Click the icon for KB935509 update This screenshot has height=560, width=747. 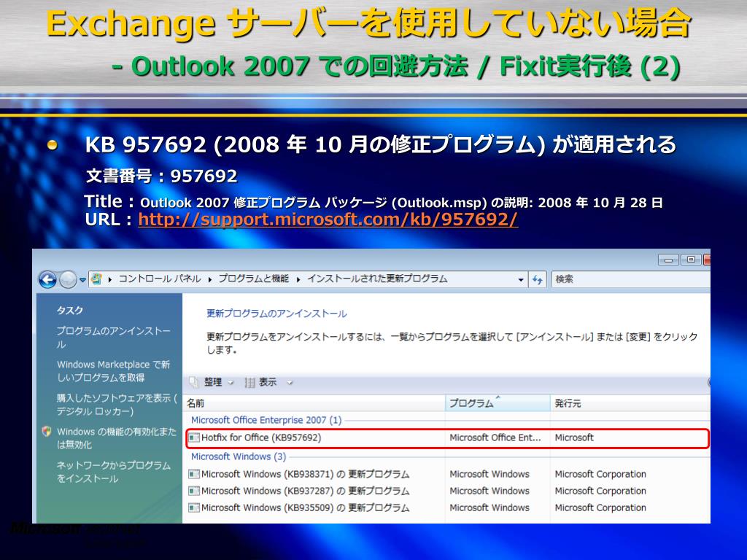tap(194, 507)
